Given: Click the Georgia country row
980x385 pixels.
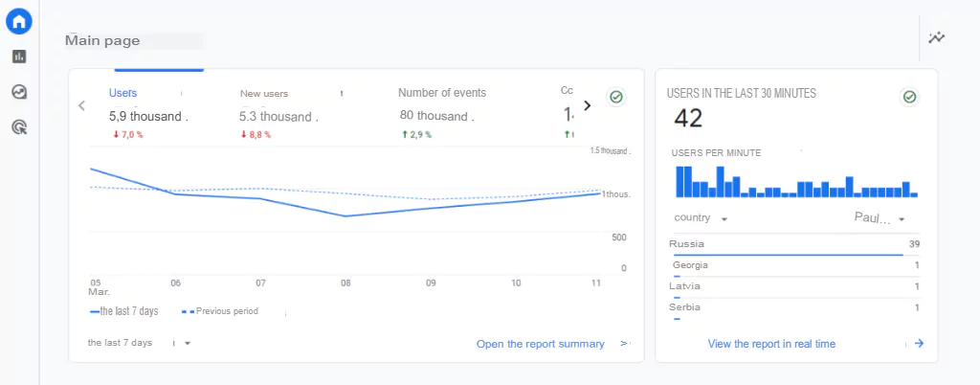Looking at the screenshot, I should click(x=794, y=267).
